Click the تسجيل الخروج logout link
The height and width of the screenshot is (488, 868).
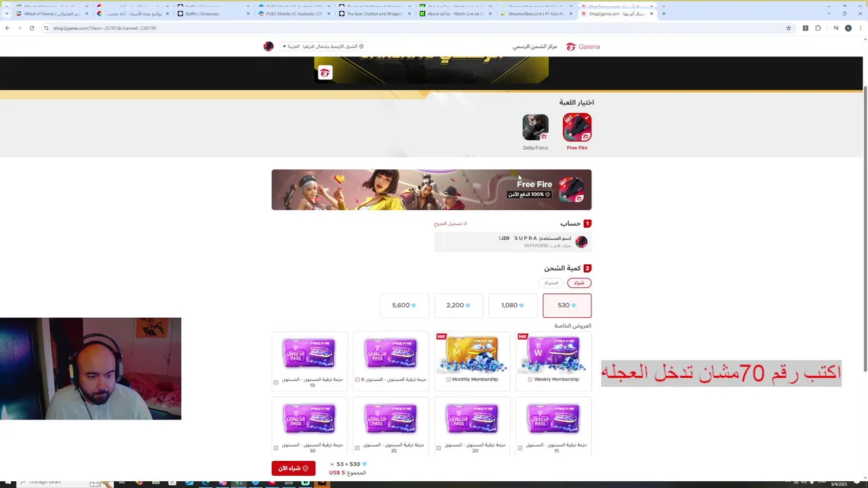pos(450,224)
